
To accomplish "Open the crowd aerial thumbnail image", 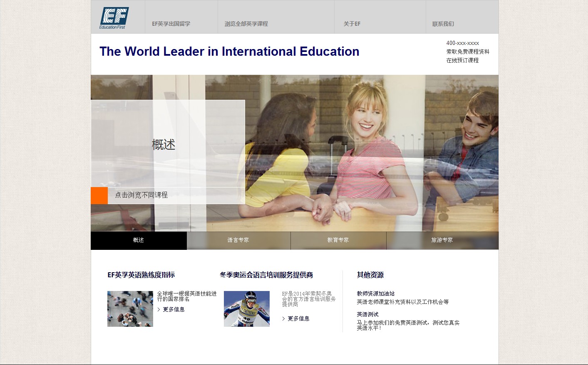I will (130, 309).
